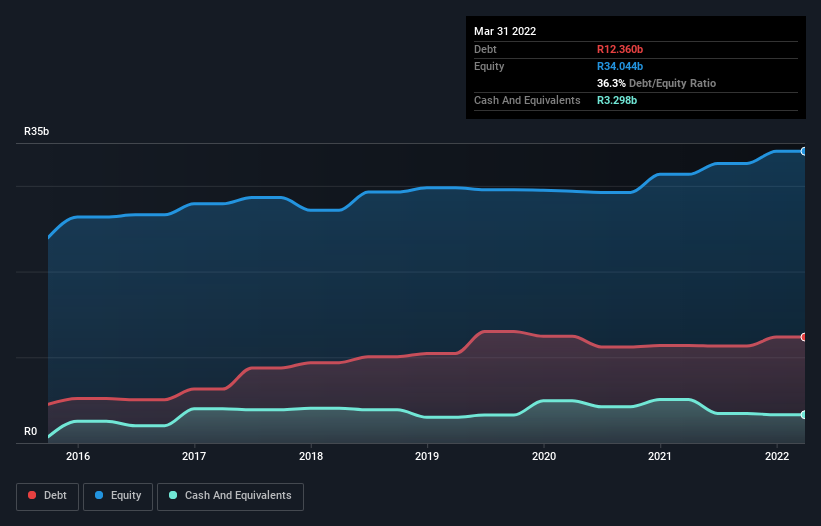Click the Equity label in tooltip
The height and width of the screenshot is (526, 821).
tap(489, 66)
